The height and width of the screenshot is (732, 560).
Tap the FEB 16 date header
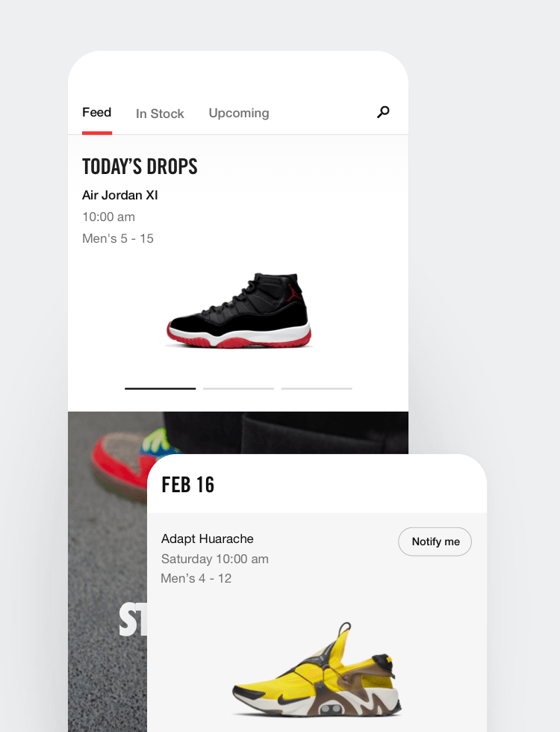(187, 485)
